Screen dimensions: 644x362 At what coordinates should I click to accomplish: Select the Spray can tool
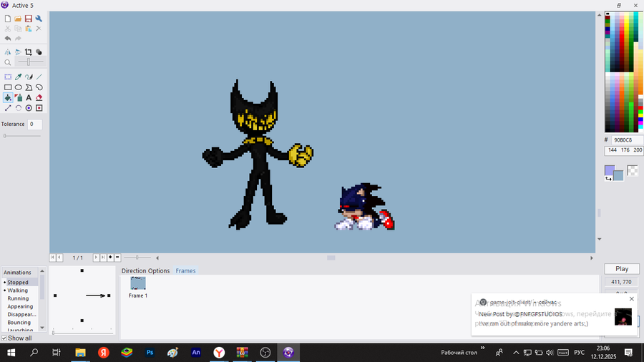[18, 98]
